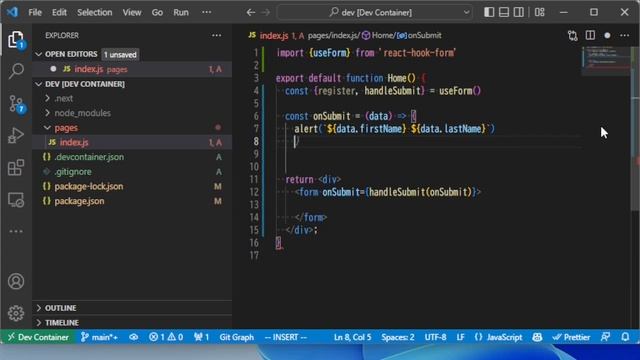The image size is (640, 360).
Task: Go to line via Ln 8, Col 5
Action: [353, 337]
